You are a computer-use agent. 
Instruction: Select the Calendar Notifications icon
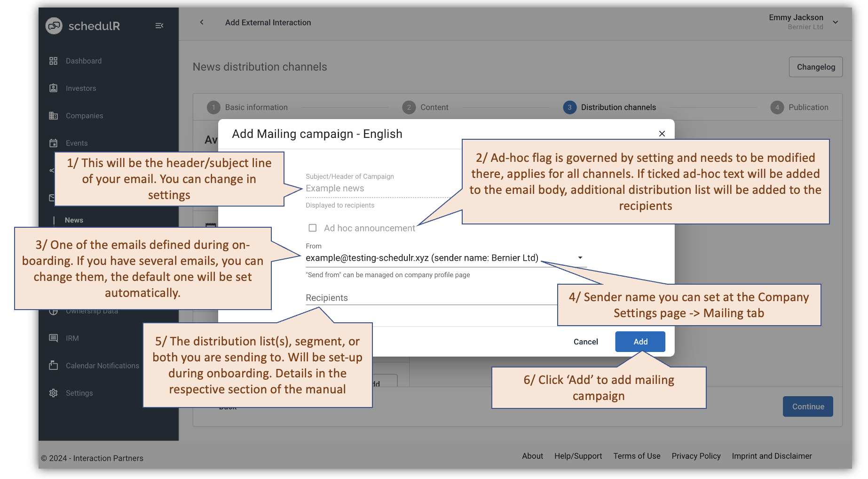coord(53,365)
